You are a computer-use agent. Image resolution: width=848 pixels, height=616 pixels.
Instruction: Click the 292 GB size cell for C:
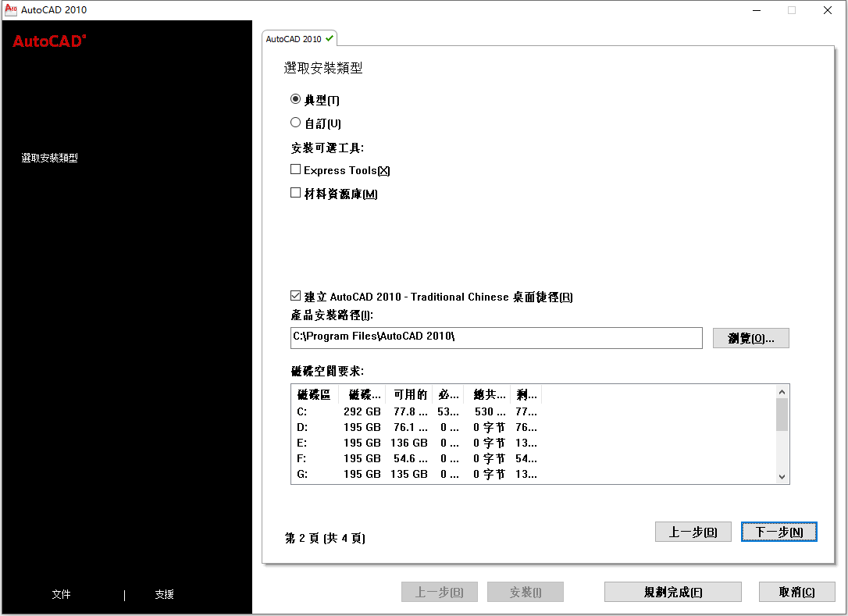(x=362, y=411)
